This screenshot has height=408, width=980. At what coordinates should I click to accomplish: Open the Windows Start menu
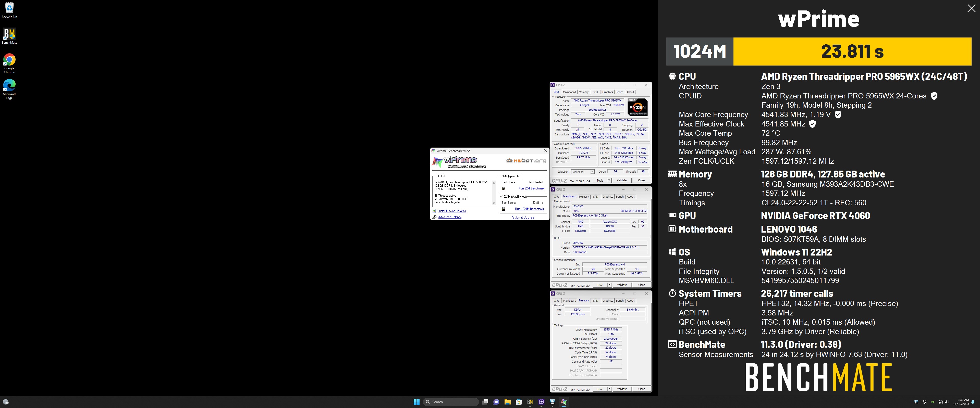click(x=416, y=402)
